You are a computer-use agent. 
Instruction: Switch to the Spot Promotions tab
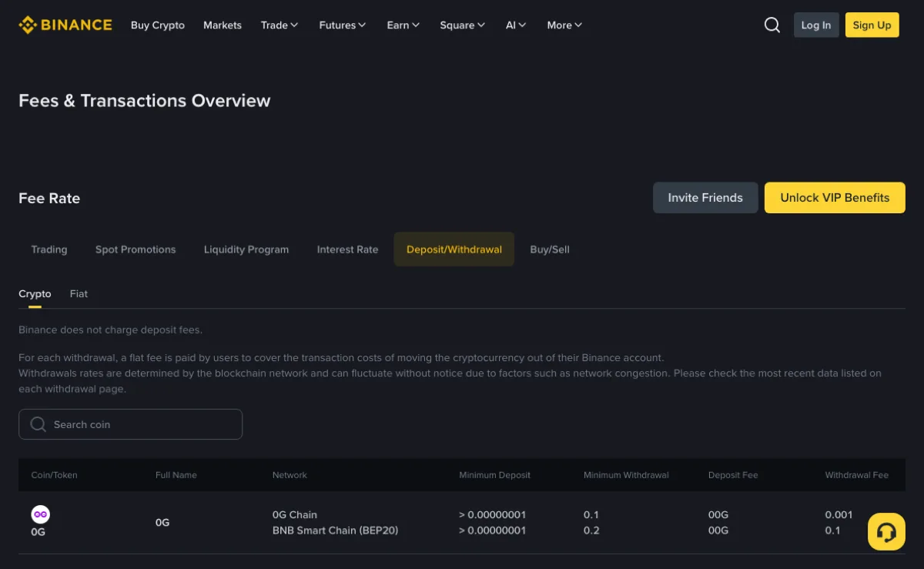[136, 249]
